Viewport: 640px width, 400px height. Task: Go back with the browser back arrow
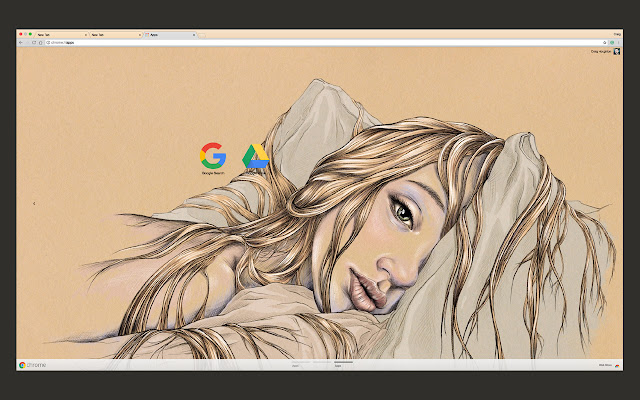pyautogui.click(x=21, y=42)
